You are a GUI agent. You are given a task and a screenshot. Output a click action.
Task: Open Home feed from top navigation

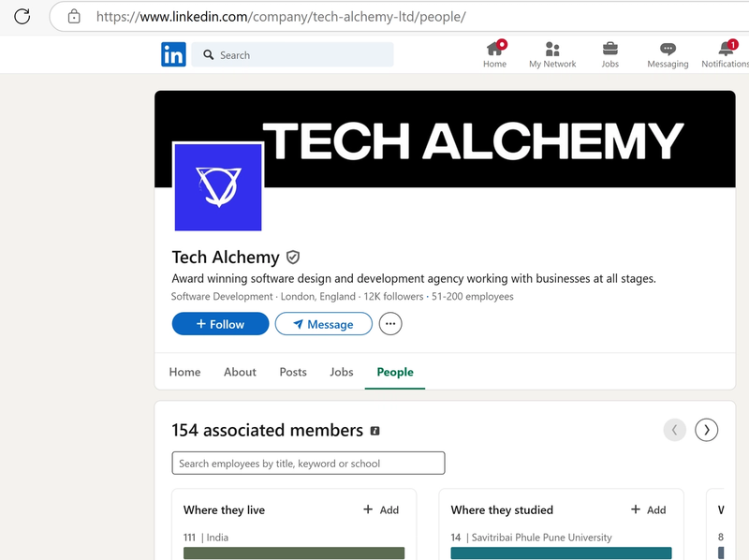tap(494, 54)
